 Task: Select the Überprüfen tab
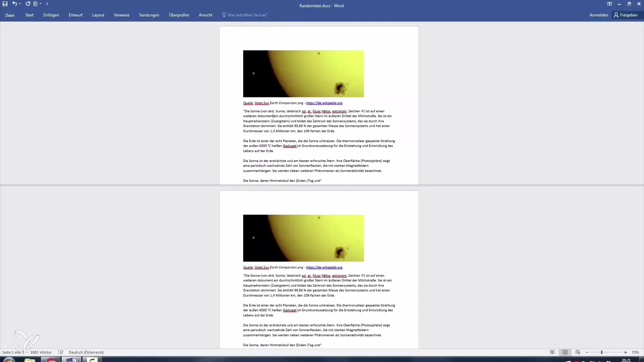click(x=179, y=15)
